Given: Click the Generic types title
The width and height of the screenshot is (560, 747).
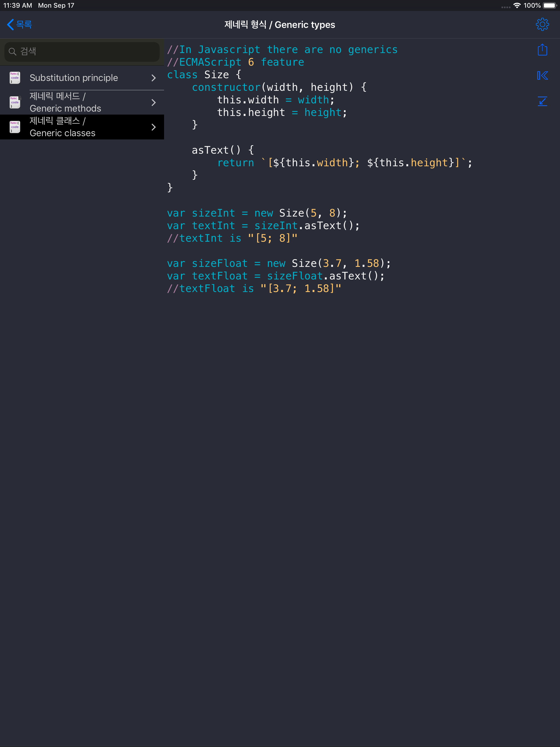Looking at the screenshot, I should click(280, 24).
